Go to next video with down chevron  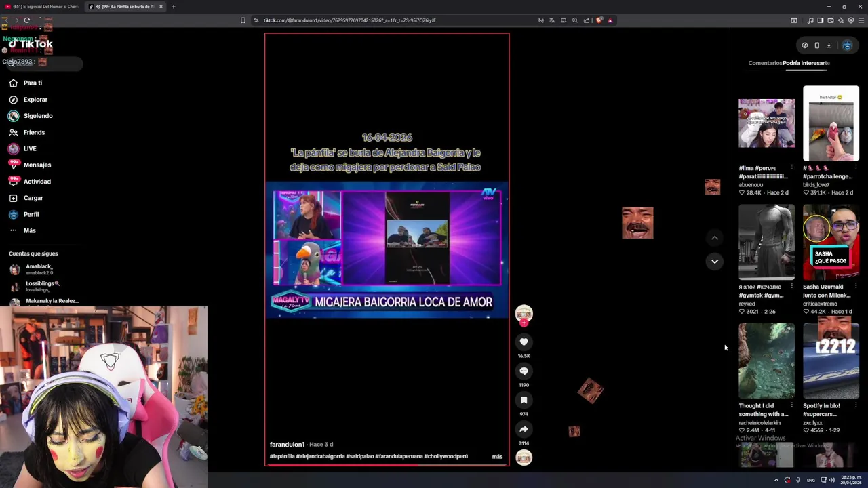coord(715,262)
